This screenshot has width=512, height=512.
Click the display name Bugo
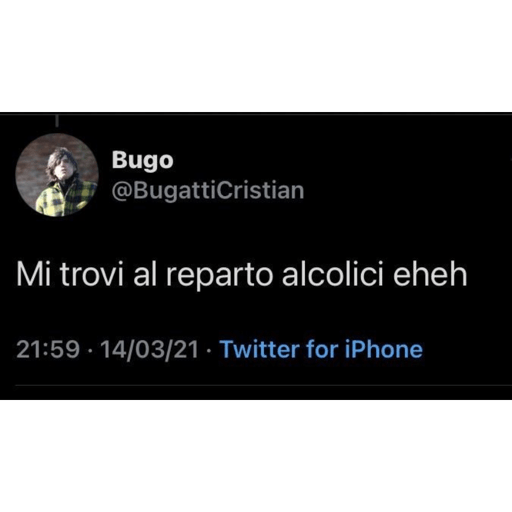pos(142,161)
